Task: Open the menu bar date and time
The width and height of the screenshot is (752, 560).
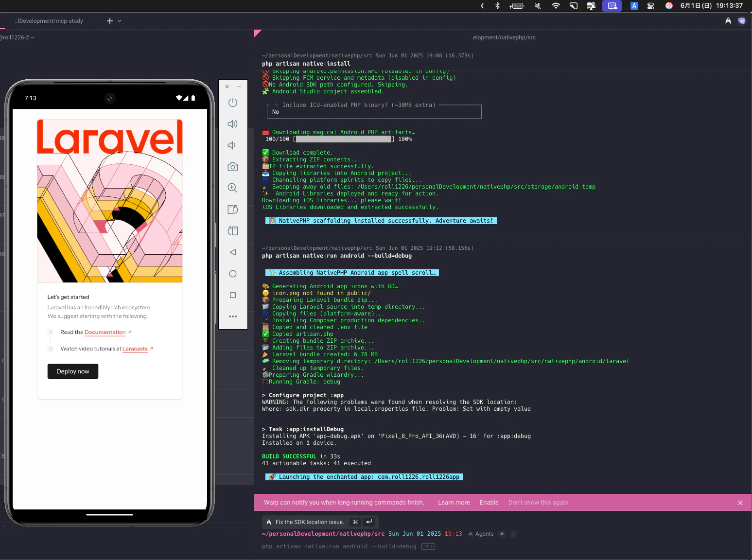Action: pos(712,6)
